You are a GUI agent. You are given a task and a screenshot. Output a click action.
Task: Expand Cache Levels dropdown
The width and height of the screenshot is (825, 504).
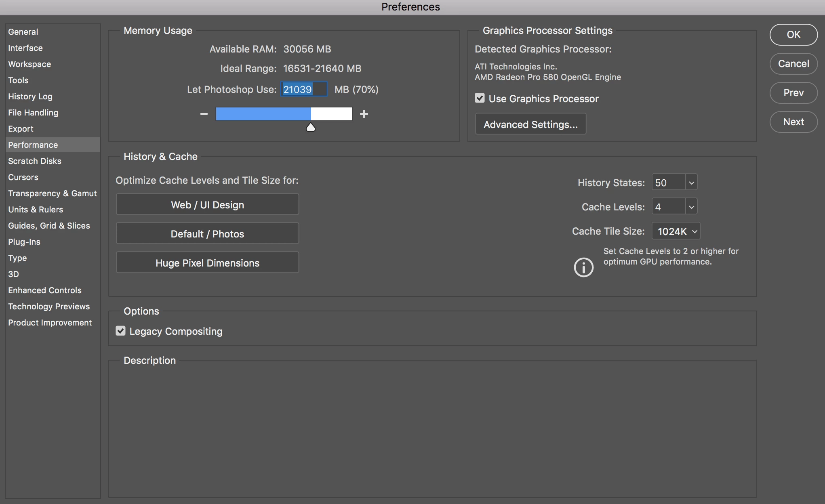point(691,207)
